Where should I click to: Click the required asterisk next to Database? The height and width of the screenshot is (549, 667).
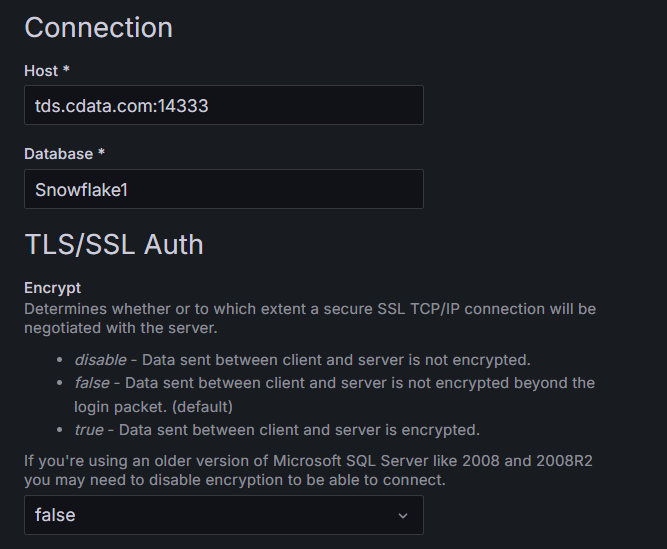(x=101, y=154)
